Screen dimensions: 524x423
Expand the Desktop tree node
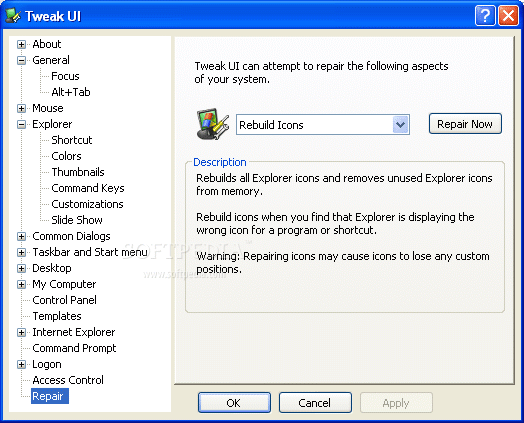tap(21, 268)
